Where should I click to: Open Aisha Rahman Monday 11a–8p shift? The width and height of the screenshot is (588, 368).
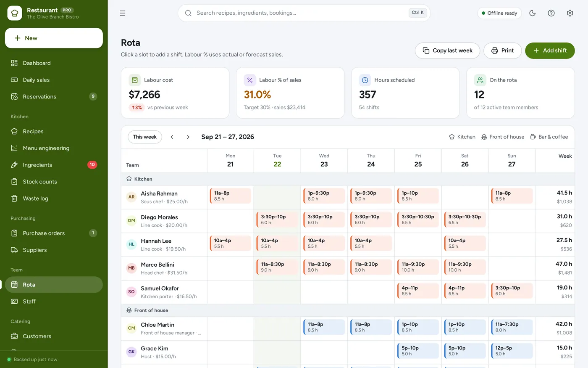[231, 196]
